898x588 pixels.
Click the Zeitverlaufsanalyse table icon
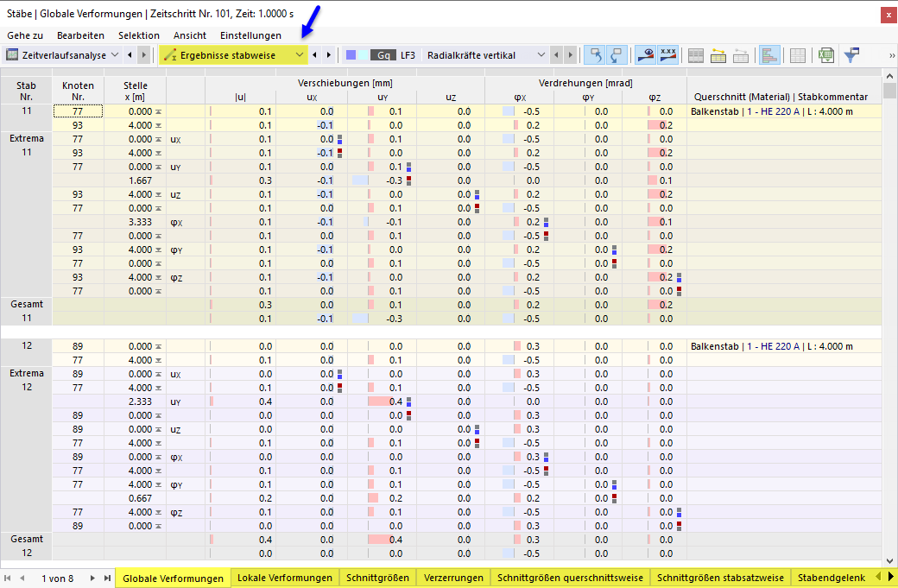[x=12, y=55]
